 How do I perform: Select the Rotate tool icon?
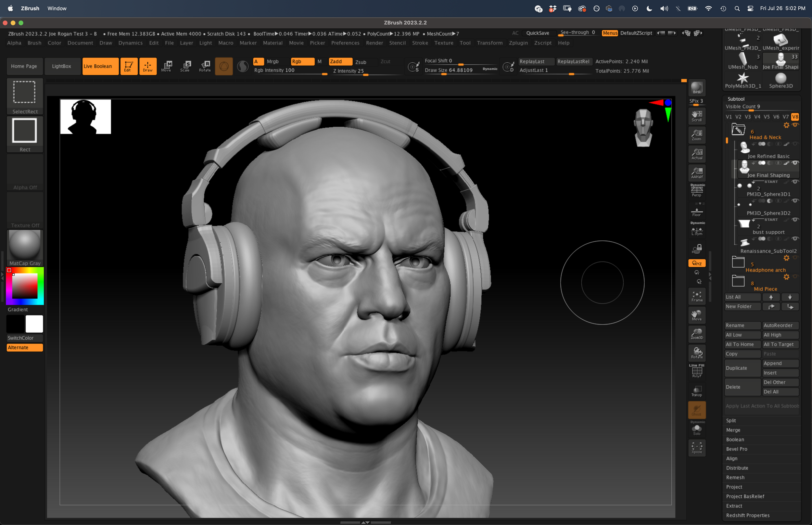205,66
